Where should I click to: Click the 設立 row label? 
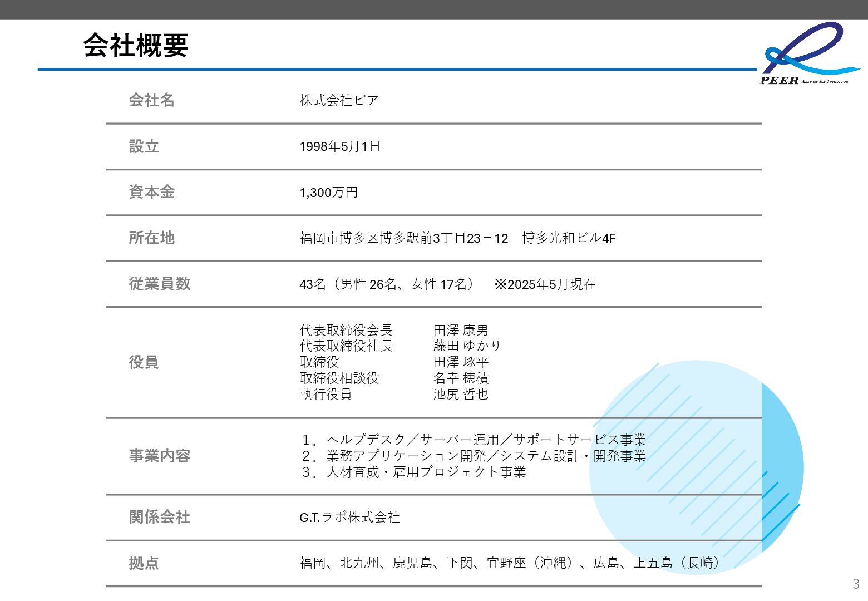point(144,146)
